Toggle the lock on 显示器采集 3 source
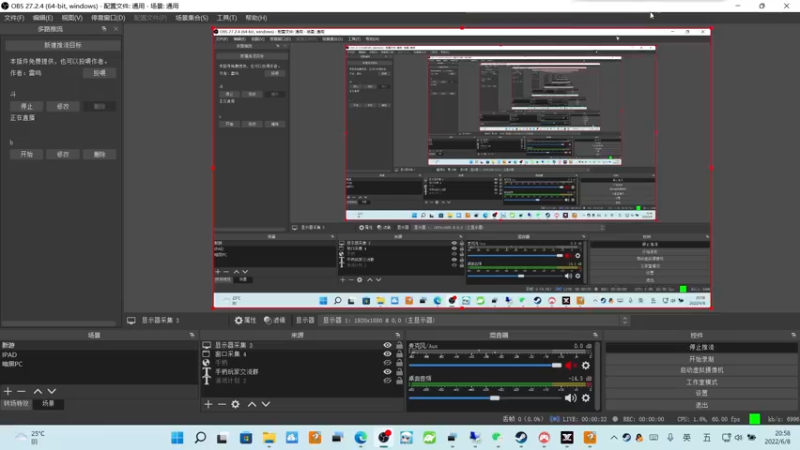The width and height of the screenshot is (800, 450). (399, 345)
